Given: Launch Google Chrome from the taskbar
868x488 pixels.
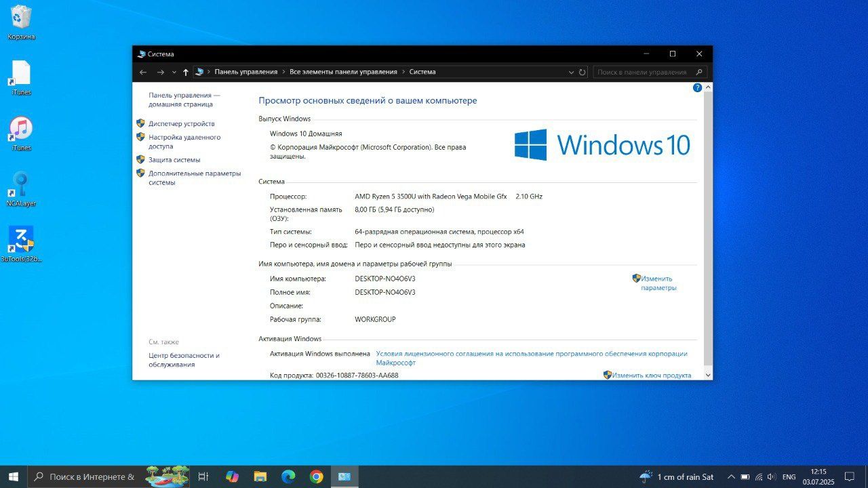Looking at the screenshot, I should [x=317, y=477].
